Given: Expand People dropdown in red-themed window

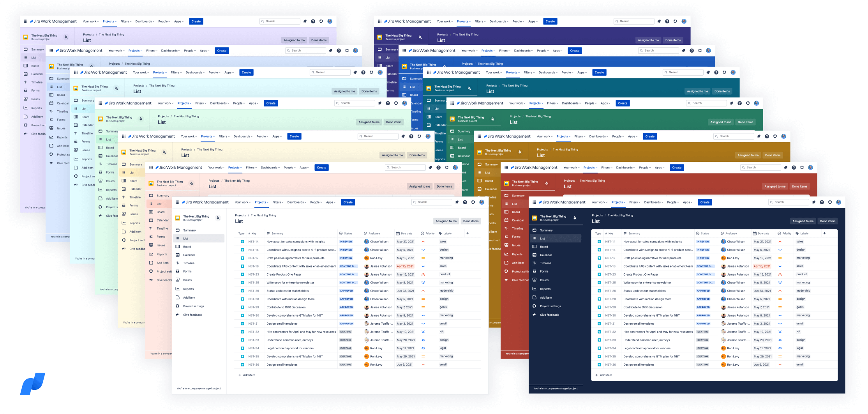Looking at the screenshot, I should pos(645,168).
